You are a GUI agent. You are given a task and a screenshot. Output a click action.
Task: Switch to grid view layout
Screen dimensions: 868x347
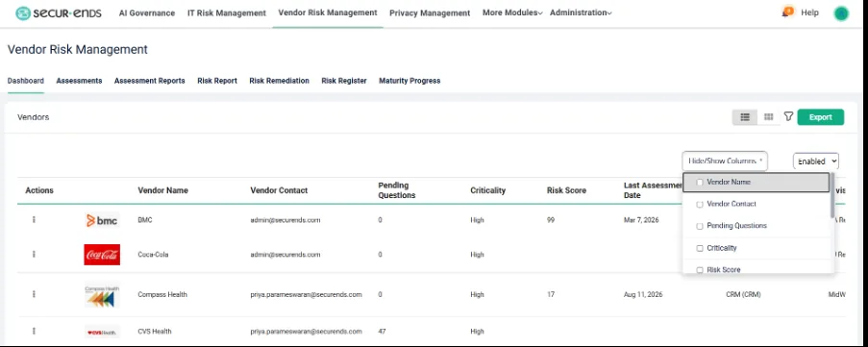pyautogui.click(x=768, y=117)
